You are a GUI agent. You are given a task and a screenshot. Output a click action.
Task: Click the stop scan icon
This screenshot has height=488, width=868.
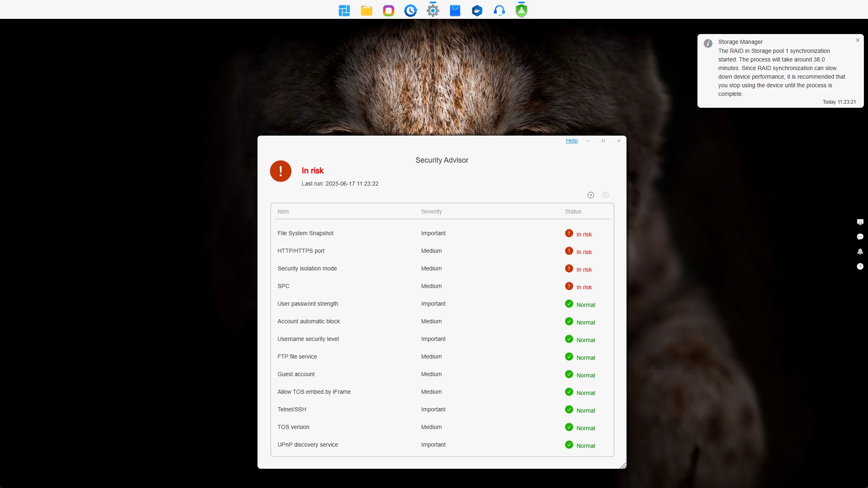pyautogui.click(x=606, y=195)
